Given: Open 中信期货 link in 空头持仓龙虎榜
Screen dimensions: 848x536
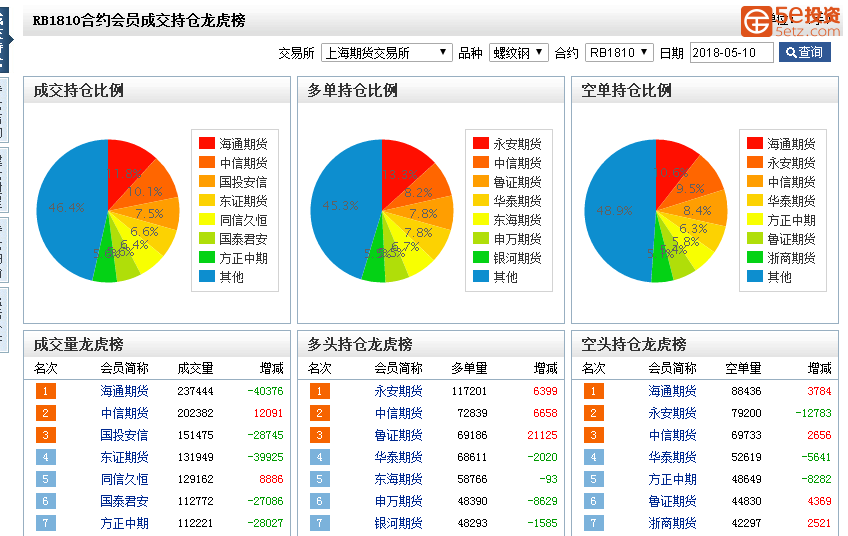Looking at the screenshot, I should (673, 435).
